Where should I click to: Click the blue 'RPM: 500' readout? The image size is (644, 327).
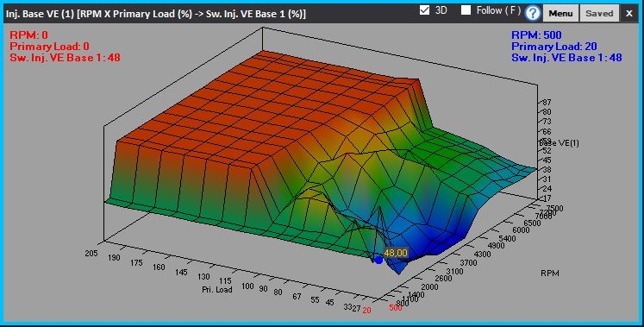(536, 35)
